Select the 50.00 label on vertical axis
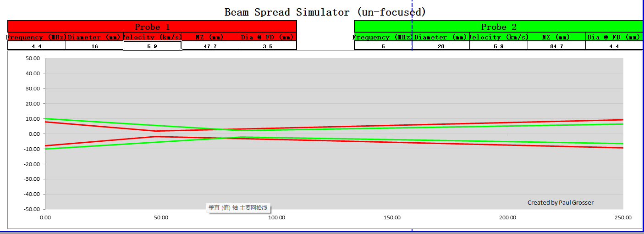 click(x=33, y=58)
